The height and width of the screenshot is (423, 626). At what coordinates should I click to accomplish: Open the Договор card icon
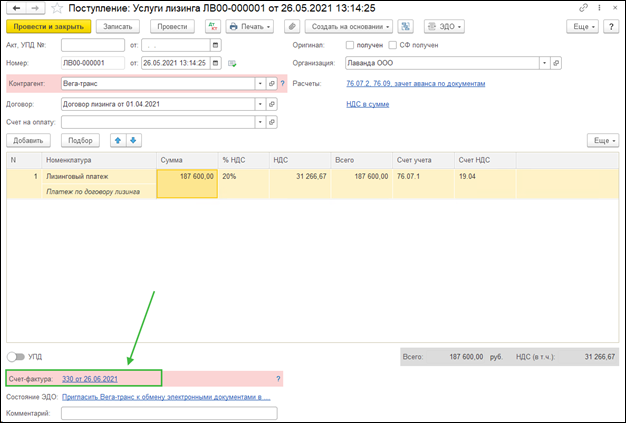(271, 104)
